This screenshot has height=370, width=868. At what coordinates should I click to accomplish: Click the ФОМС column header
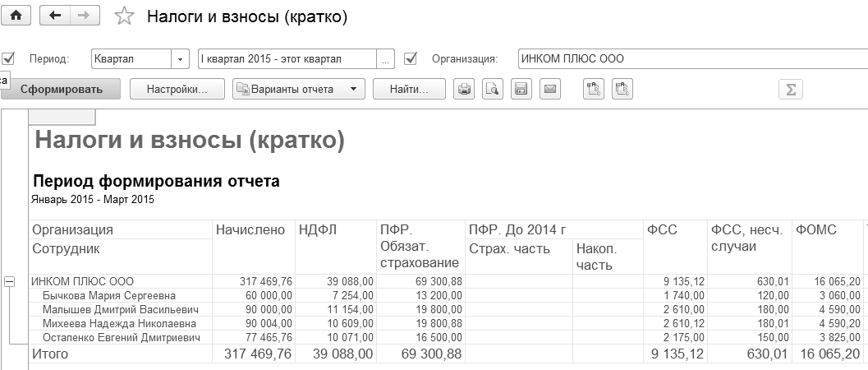click(816, 230)
